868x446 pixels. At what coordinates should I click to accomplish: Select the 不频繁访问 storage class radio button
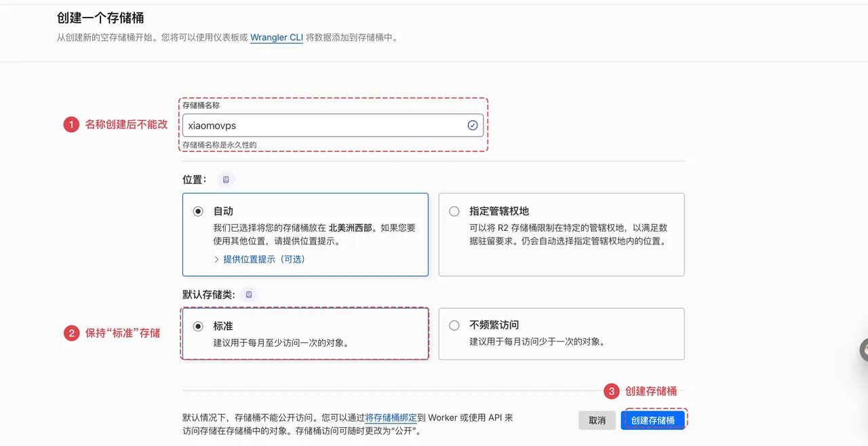[454, 325]
